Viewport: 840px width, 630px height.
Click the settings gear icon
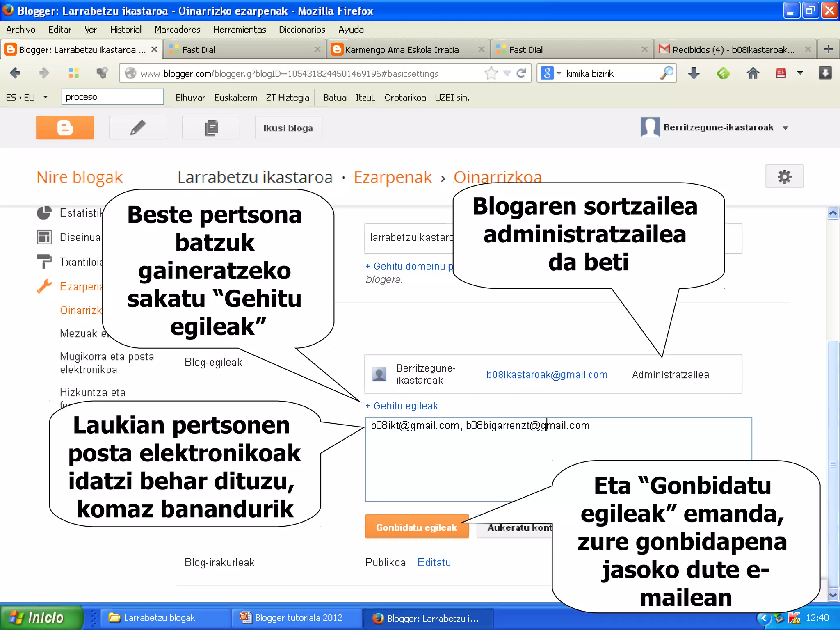pyautogui.click(x=784, y=176)
